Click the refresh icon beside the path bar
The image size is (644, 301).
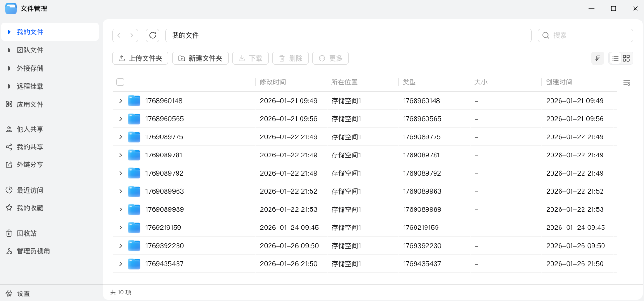(153, 35)
